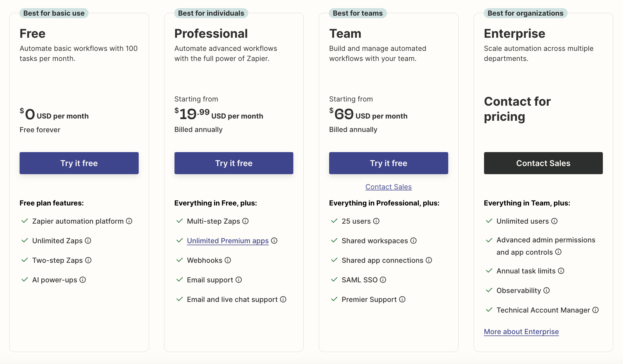
Task: Click info icon next to 25 users
Action: [376, 221]
